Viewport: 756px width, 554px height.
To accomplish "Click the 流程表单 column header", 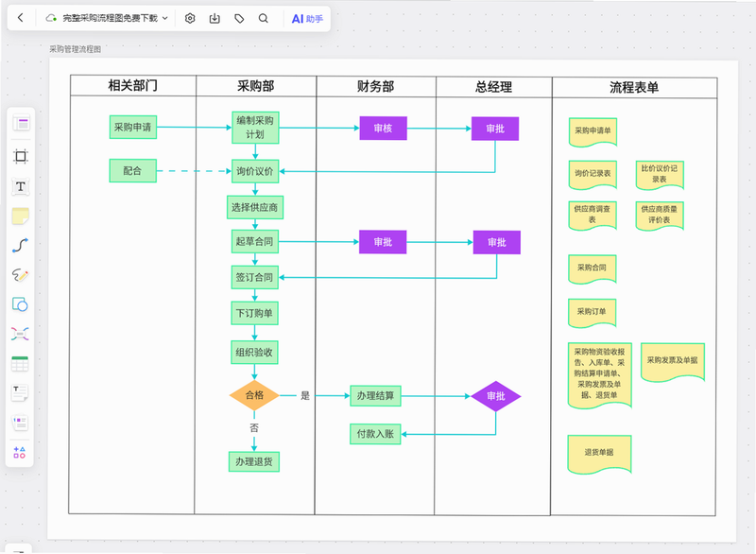I will click(634, 87).
